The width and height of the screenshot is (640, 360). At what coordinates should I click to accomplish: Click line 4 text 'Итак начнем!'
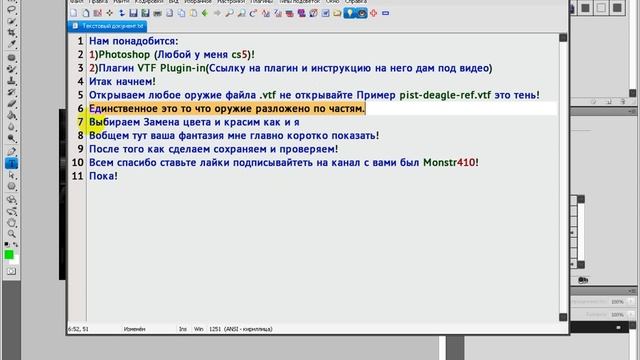point(122,82)
